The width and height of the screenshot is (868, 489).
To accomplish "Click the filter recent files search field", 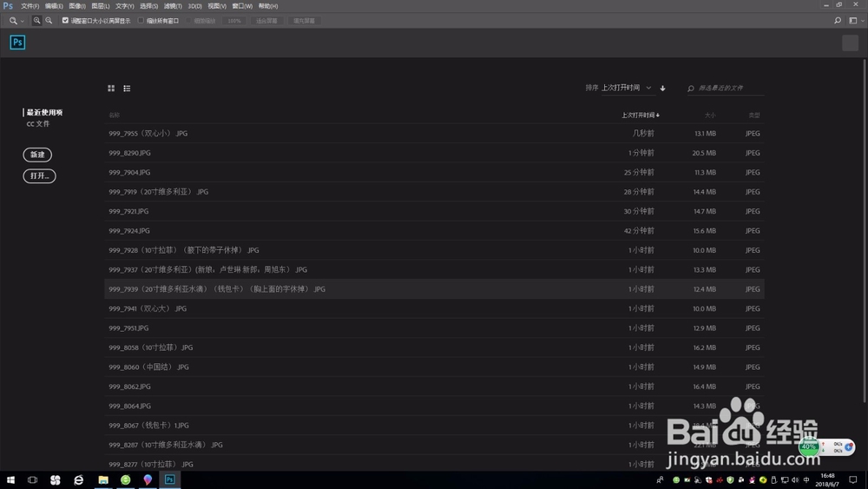I will 726,88.
